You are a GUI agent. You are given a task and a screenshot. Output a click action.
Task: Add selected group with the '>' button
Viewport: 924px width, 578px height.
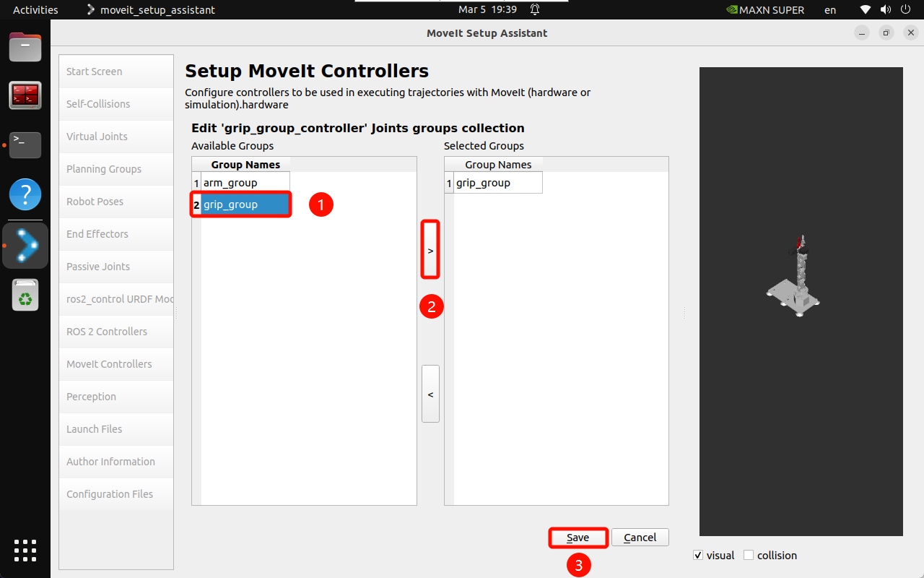pyautogui.click(x=430, y=250)
